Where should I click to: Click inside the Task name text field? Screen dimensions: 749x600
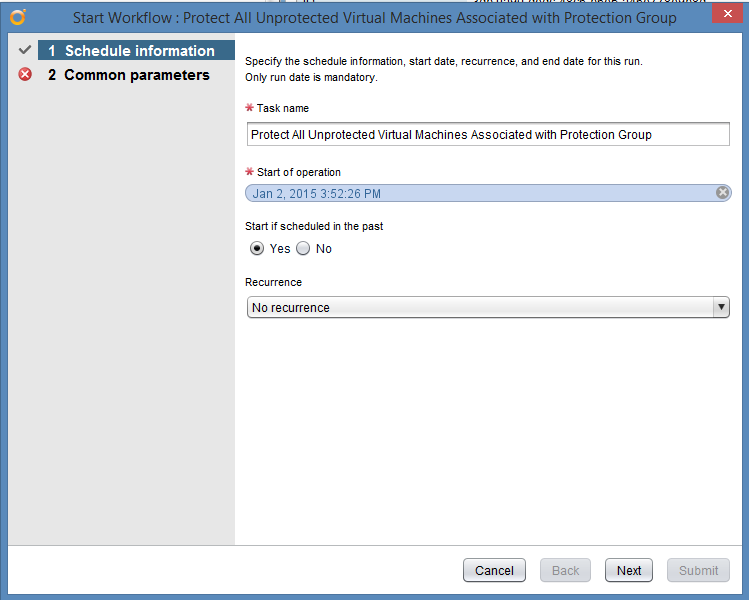pos(488,135)
